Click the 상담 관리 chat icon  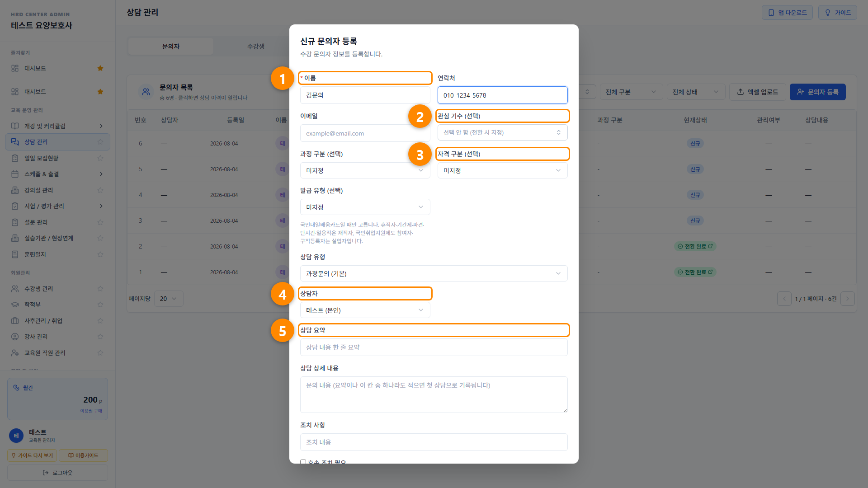coord(15,142)
